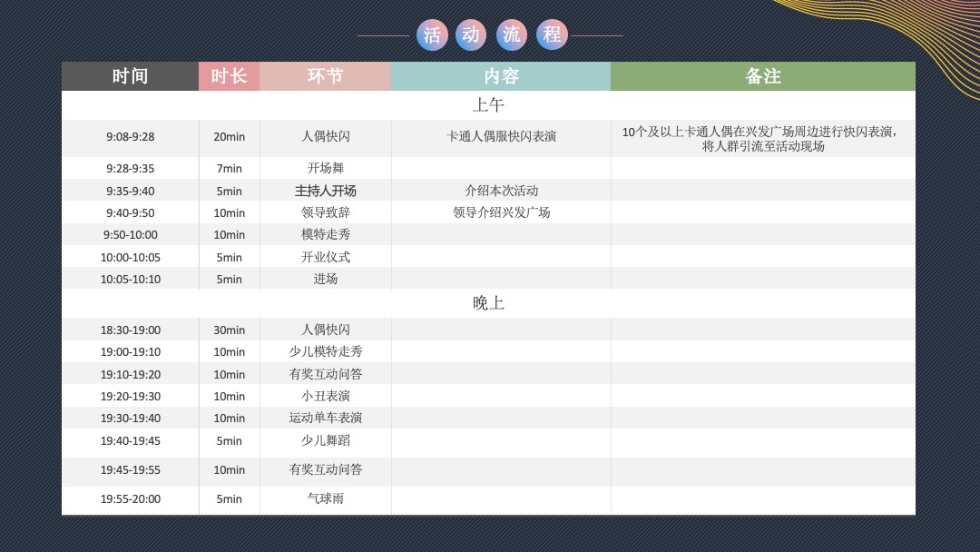
Task: Select the circular 程 title badge
Action: (x=552, y=34)
